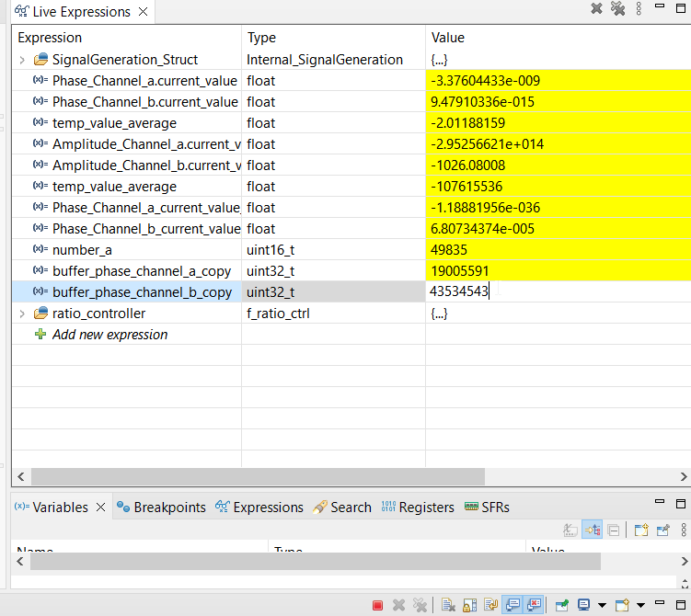Close the Live Expressions tab
Image resolution: width=691 pixels, height=616 pixels.
click(x=143, y=12)
